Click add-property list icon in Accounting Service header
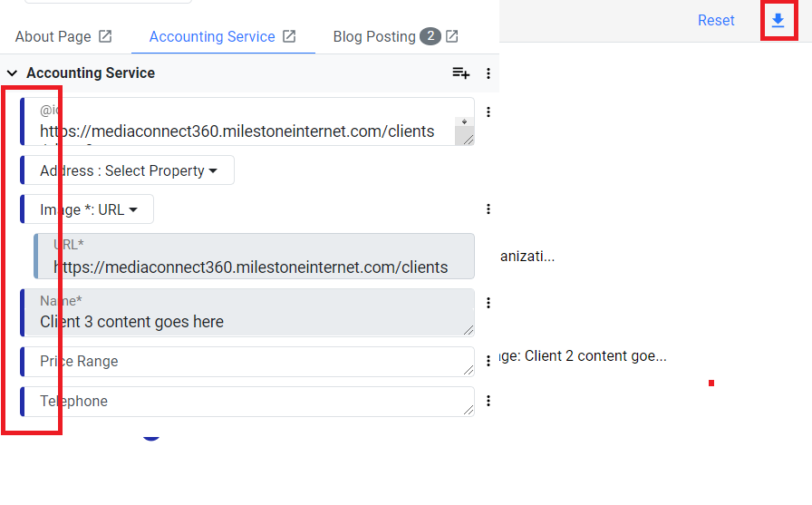This screenshot has width=812, height=505. tap(460, 73)
